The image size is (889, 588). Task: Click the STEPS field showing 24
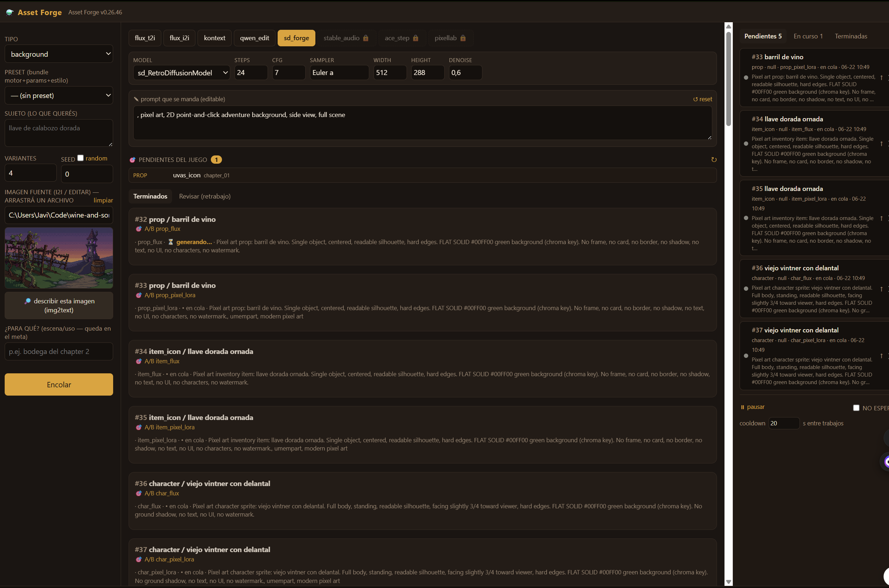coord(251,73)
